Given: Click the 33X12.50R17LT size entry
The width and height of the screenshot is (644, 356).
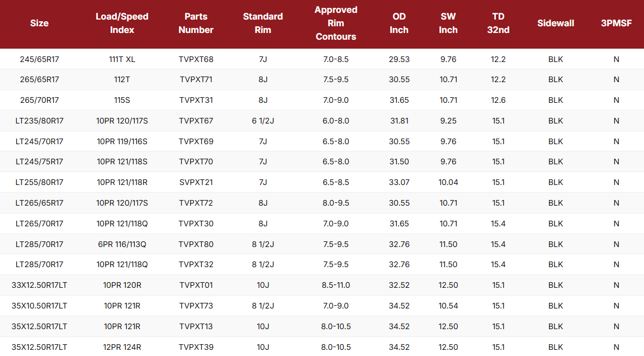Looking at the screenshot, I should pyautogui.click(x=39, y=285).
